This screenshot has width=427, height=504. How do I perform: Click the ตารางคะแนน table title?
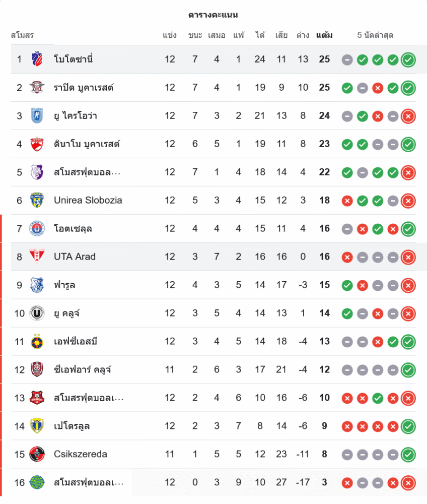[x=213, y=15]
